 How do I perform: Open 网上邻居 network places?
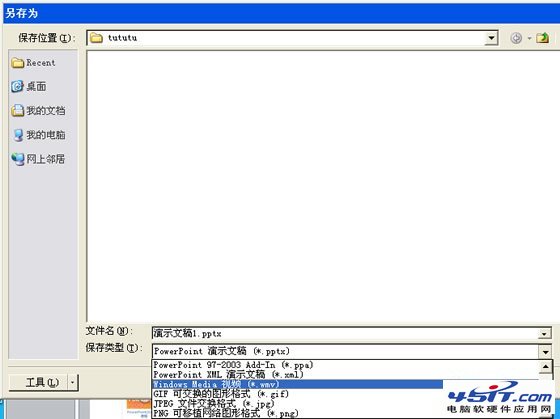[x=38, y=159]
